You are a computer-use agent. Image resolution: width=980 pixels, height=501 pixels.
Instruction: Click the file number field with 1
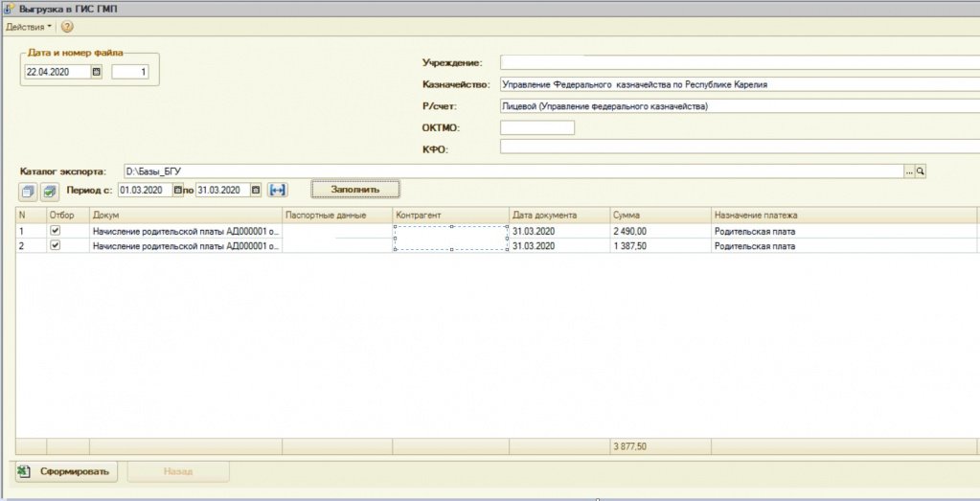[130, 72]
